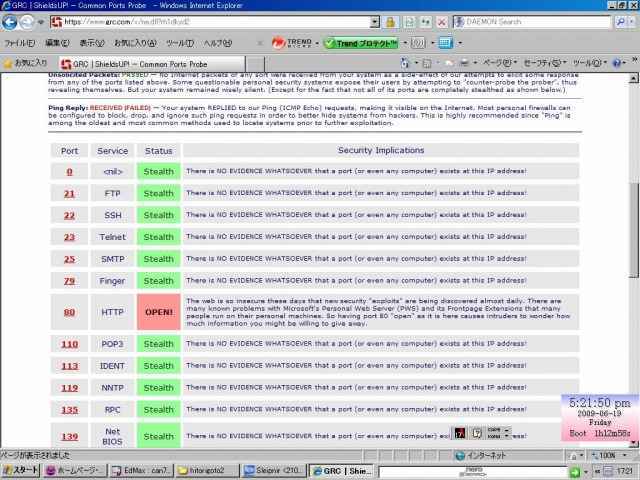Open port 79 Finger link
The image size is (640, 480).
pos(69,281)
